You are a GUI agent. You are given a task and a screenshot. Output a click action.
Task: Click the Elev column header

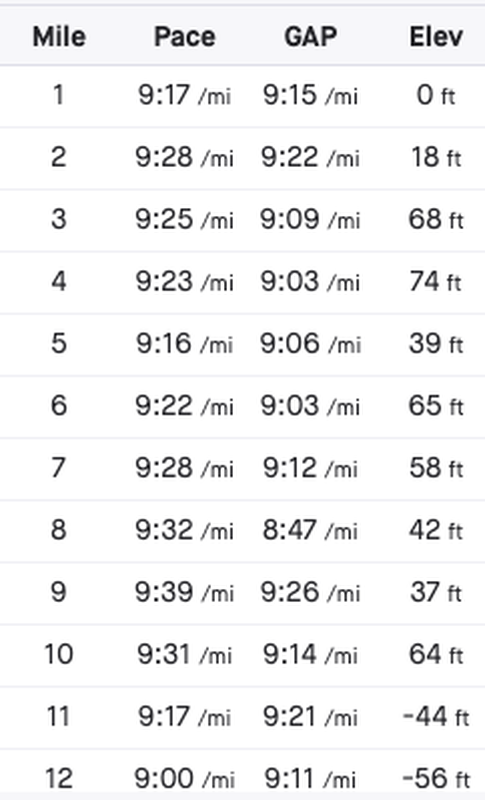pyautogui.click(x=437, y=37)
